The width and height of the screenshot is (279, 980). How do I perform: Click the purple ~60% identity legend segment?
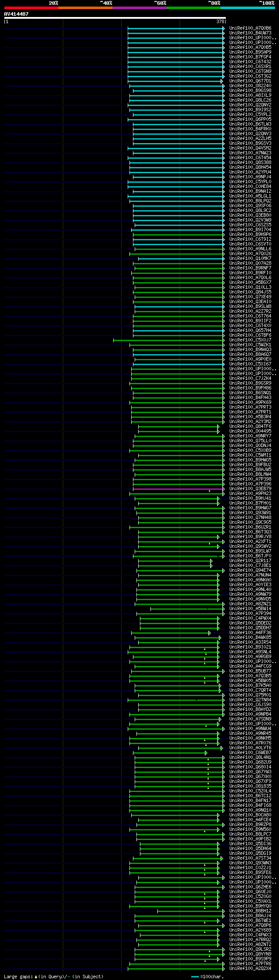click(x=139, y=8)
